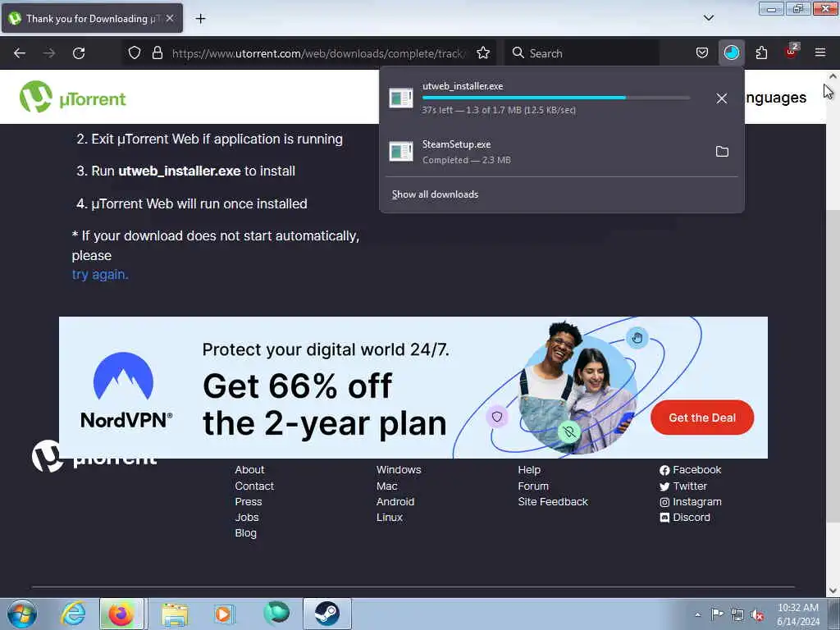Open the Languages menu in header

pyautogui.click(x=776, y=98)
